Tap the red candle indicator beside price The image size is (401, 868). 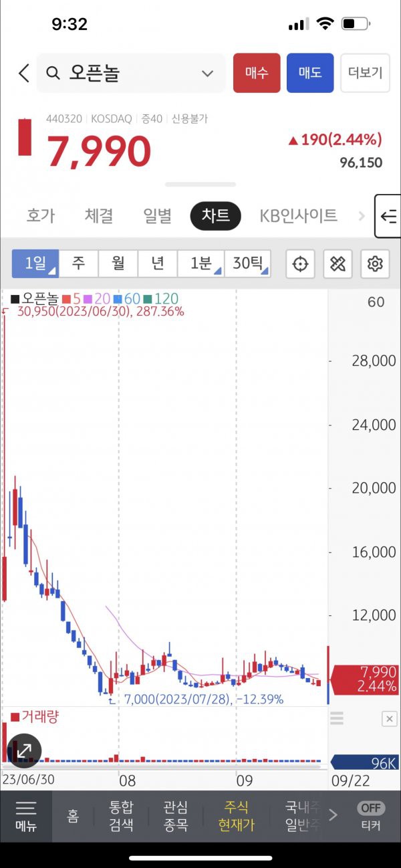tap(25, 138)
